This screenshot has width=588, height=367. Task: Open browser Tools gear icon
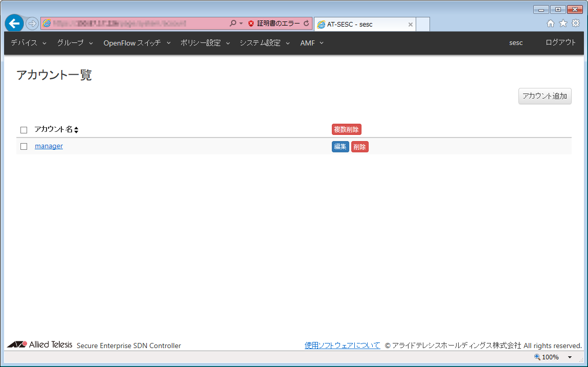[x=576, y=23]
